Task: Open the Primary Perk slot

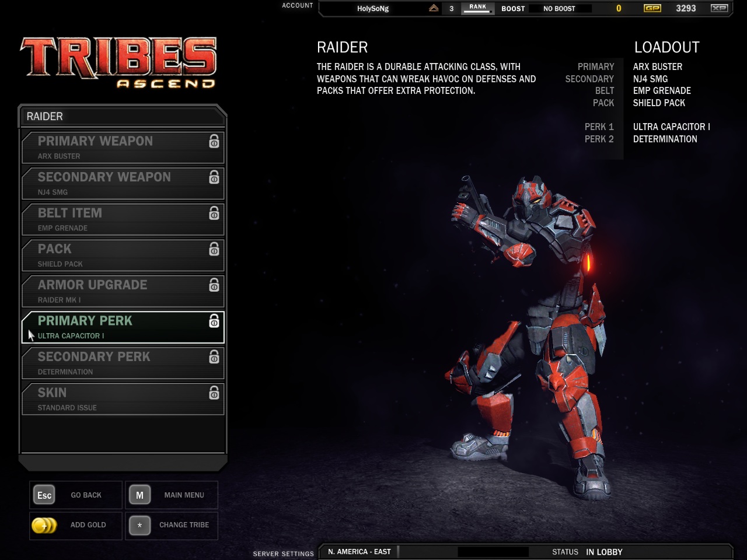Action: pos(123,327)
